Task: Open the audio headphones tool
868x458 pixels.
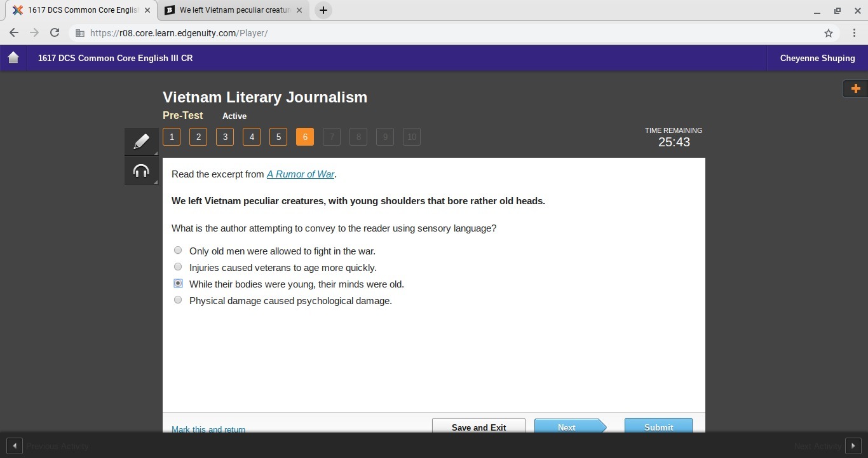Action: coord(141,171)
